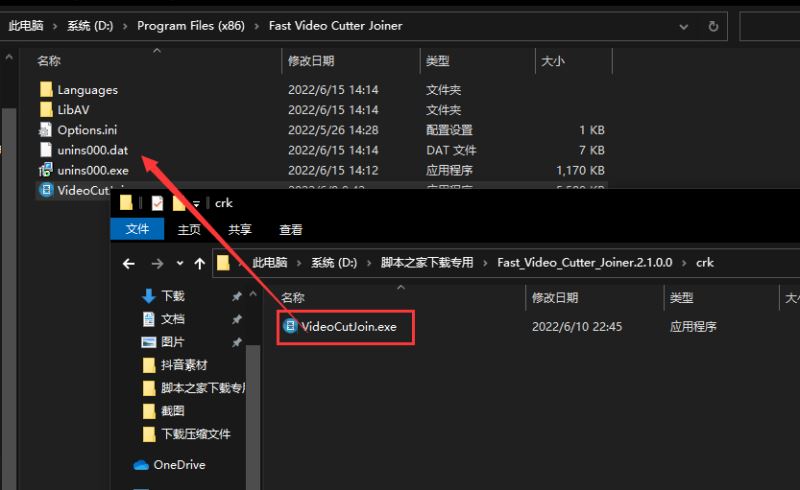Open the 查看 ribbon tab
Image resolution: width=800 pixels, height=490 pixels.
click(x=291, y=230)
